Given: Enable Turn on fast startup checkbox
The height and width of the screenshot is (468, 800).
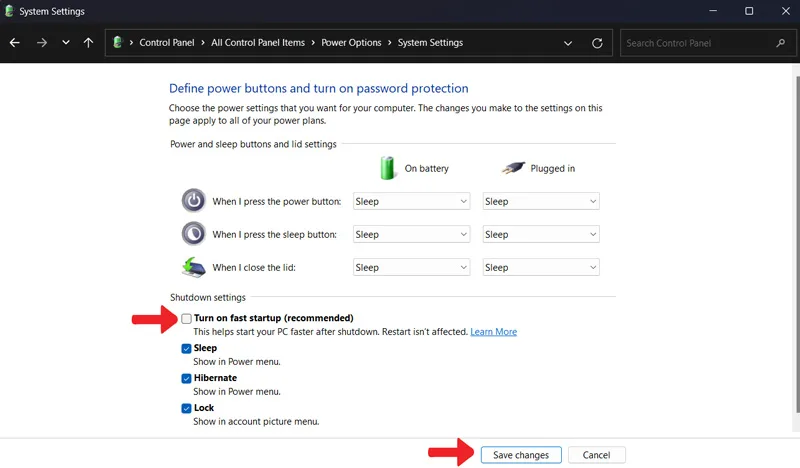Looking at the screenshot, I should pos(186,318).
